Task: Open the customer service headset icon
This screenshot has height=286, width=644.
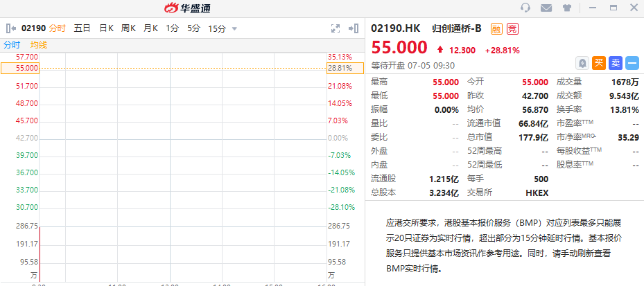Action: tap(525, 8)
